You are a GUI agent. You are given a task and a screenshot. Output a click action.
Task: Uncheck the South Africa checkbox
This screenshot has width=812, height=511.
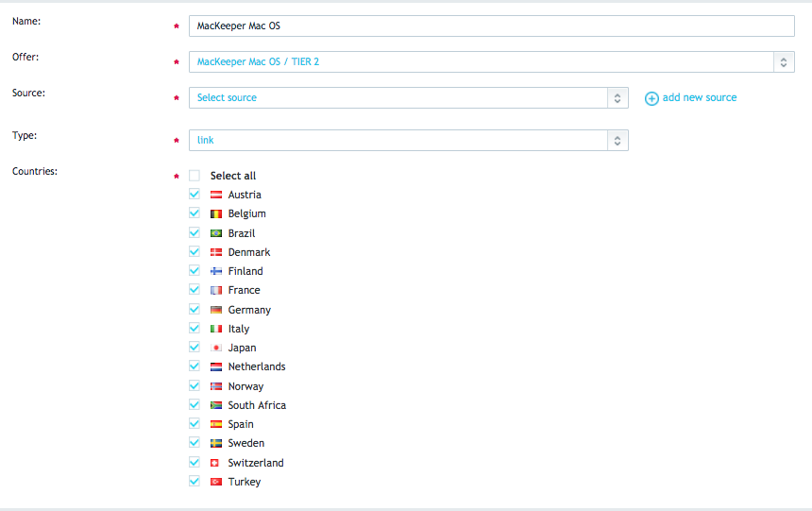(x=195, y=405)
